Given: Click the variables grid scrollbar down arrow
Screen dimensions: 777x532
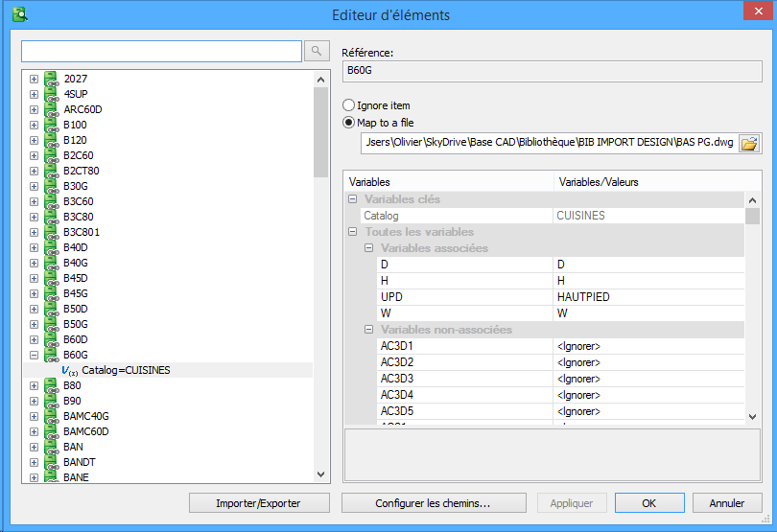Looking at the screenshot, I should tap(752, 416).
